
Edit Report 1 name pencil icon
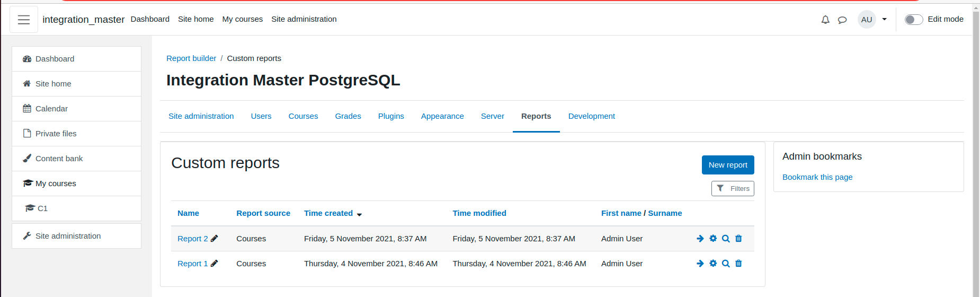tap(214, 264)
